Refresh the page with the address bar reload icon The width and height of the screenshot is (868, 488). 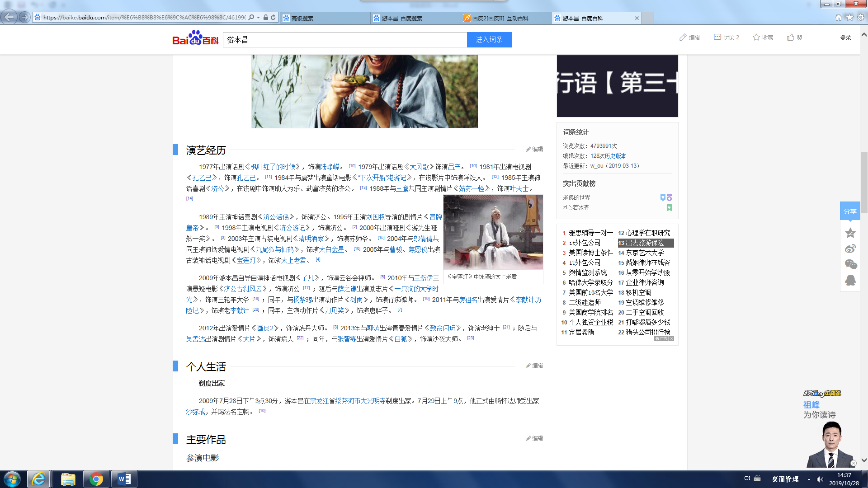[273, 18]
